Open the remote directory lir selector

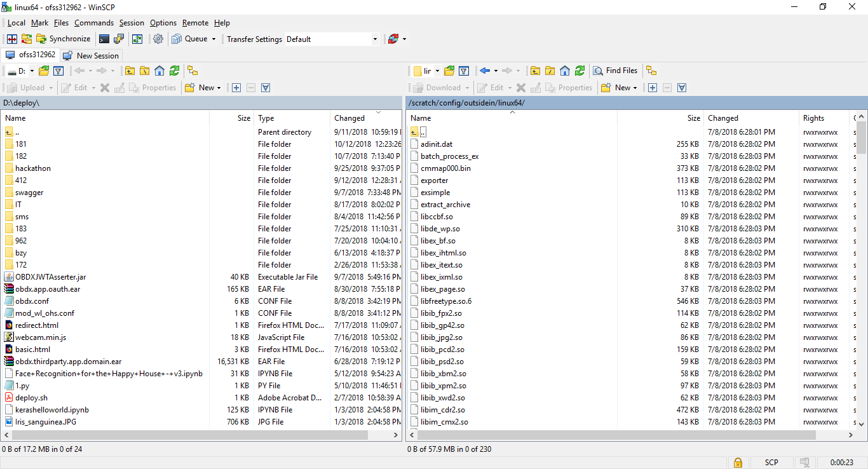(x=426, y=71)
